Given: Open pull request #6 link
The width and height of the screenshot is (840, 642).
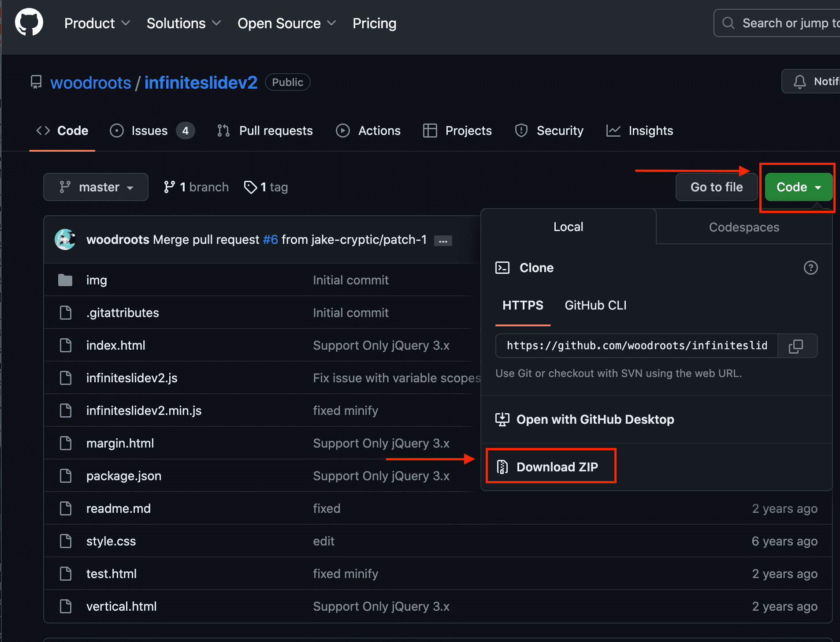Looking at the screenshot, I should (270, 239).
